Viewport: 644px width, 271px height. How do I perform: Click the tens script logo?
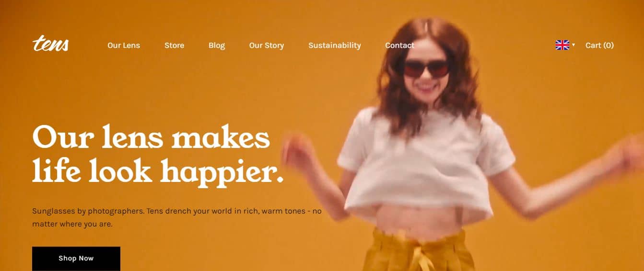50,44
